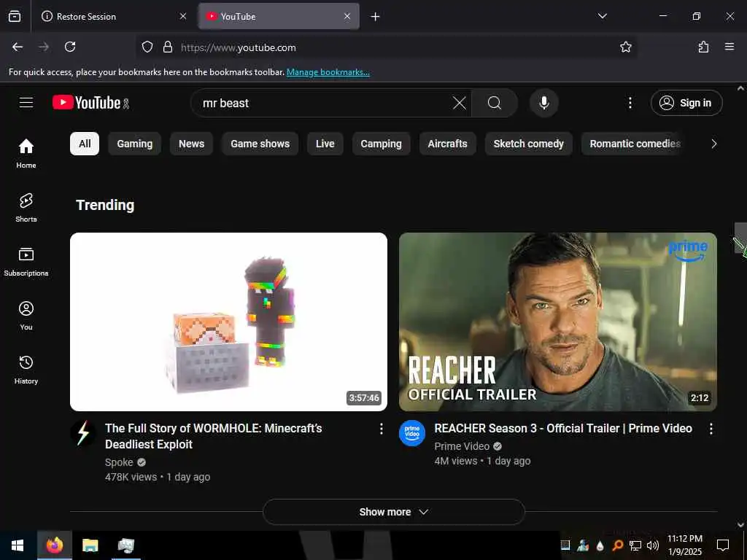Select the Sketch comedy chip

[528, 144]
